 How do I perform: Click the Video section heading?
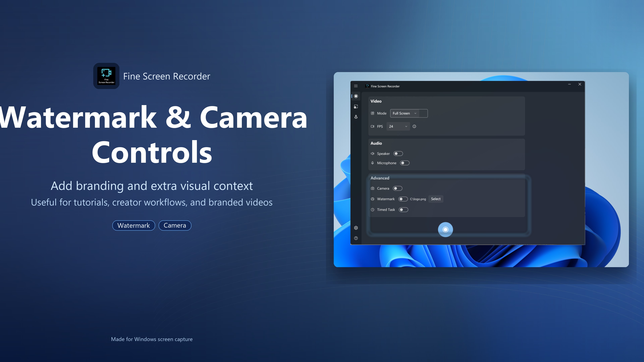376,101
